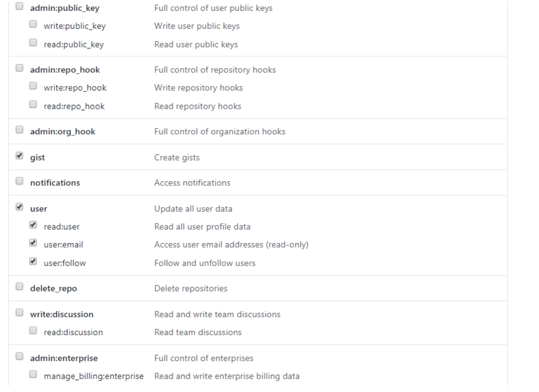Check the write:public_key scope
The height and width of the screenshot is (392, 539).
point(33,24)
